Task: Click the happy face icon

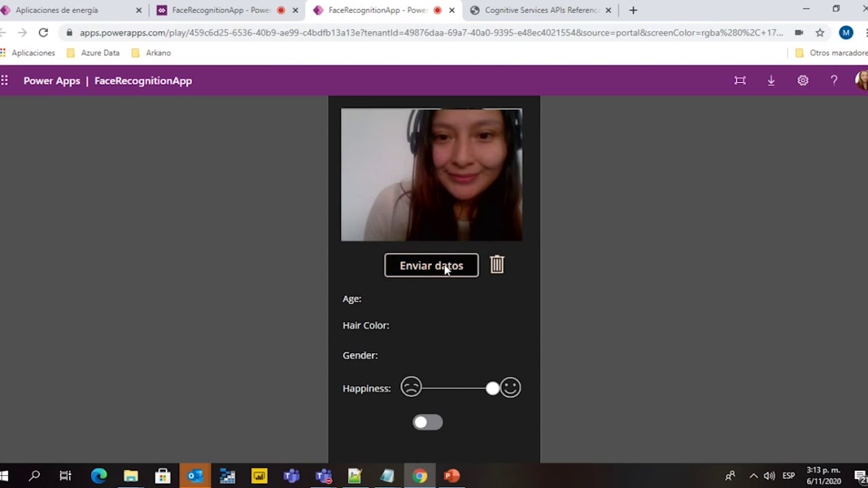Action: (x=511, y=387)
